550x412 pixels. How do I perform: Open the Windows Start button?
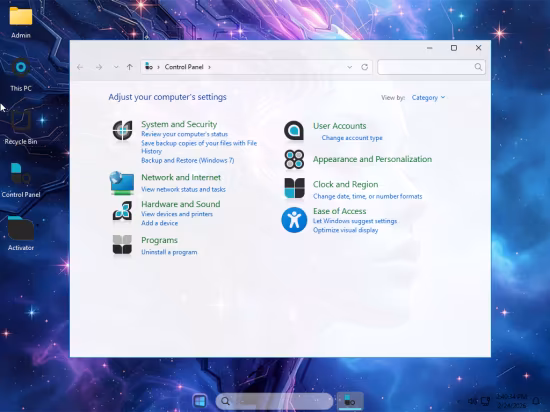coord(200,401)
